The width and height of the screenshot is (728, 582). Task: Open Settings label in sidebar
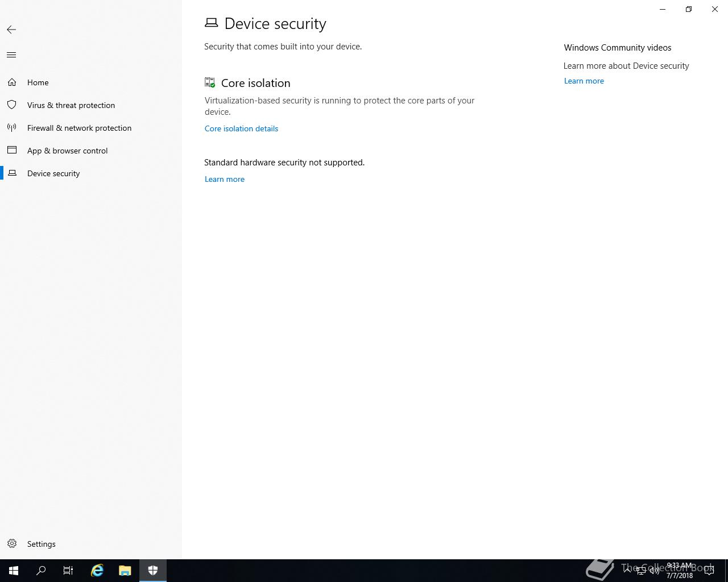point(42,544)
